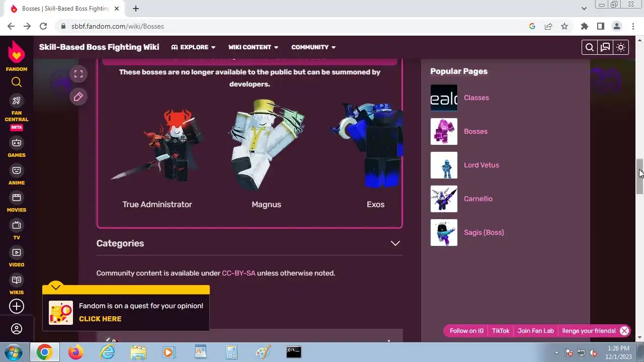
Task: Open the Magnus boss page
Action: tap(266, 205)
